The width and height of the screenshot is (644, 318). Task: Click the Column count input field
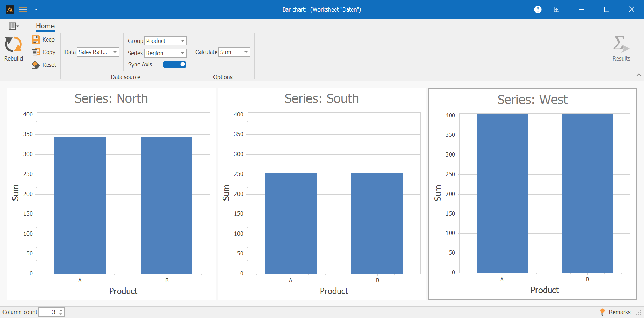coord(48,312)
